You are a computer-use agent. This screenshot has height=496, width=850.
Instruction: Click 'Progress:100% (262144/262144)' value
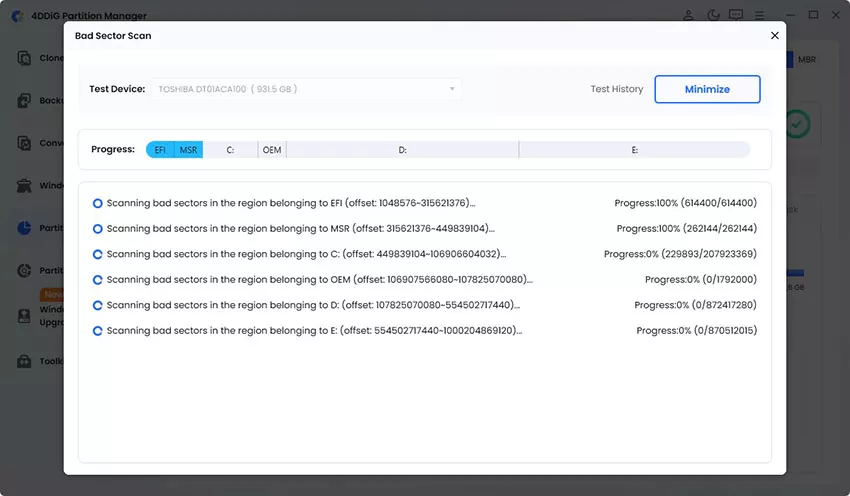[686, 228]
